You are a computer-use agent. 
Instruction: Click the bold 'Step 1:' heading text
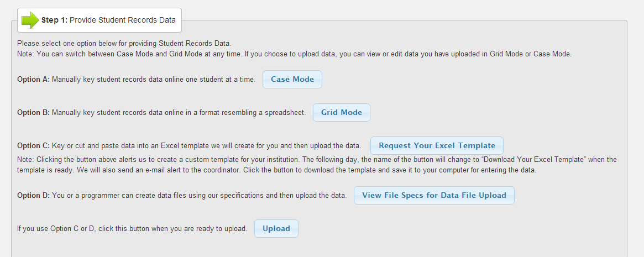point(54,20)
